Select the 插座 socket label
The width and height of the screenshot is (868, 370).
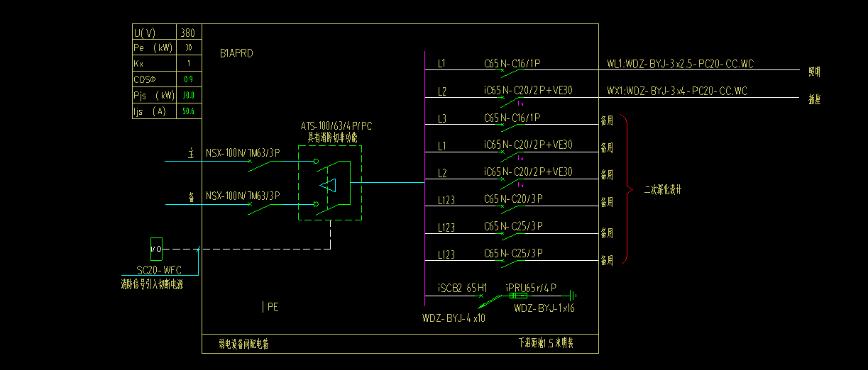point(814,100)
